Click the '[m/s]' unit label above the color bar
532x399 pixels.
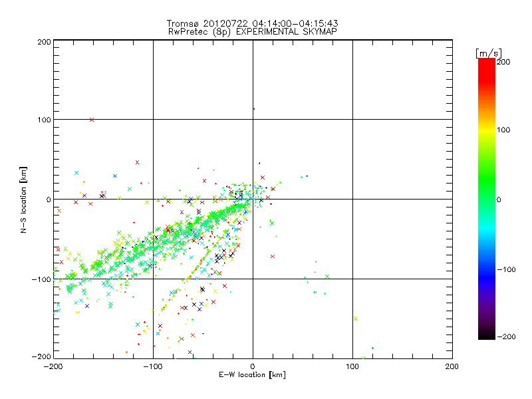coord(489,53)
